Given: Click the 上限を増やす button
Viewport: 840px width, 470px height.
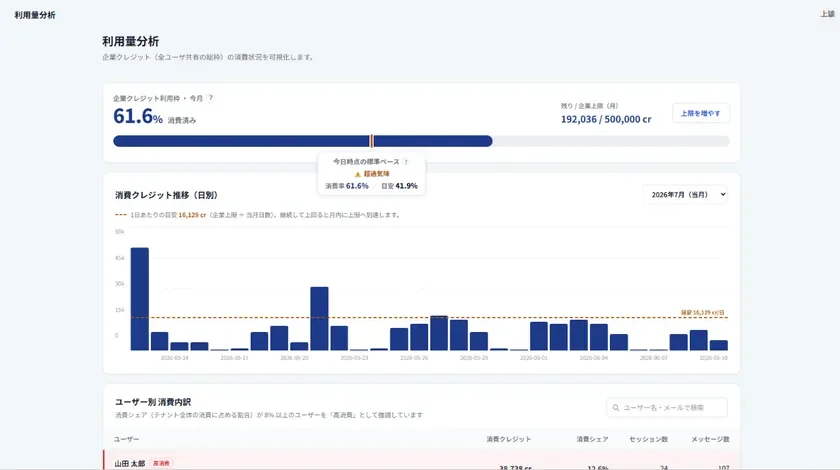Looking at the screenshot, I should pyautogui.click(x=700, y=113).
